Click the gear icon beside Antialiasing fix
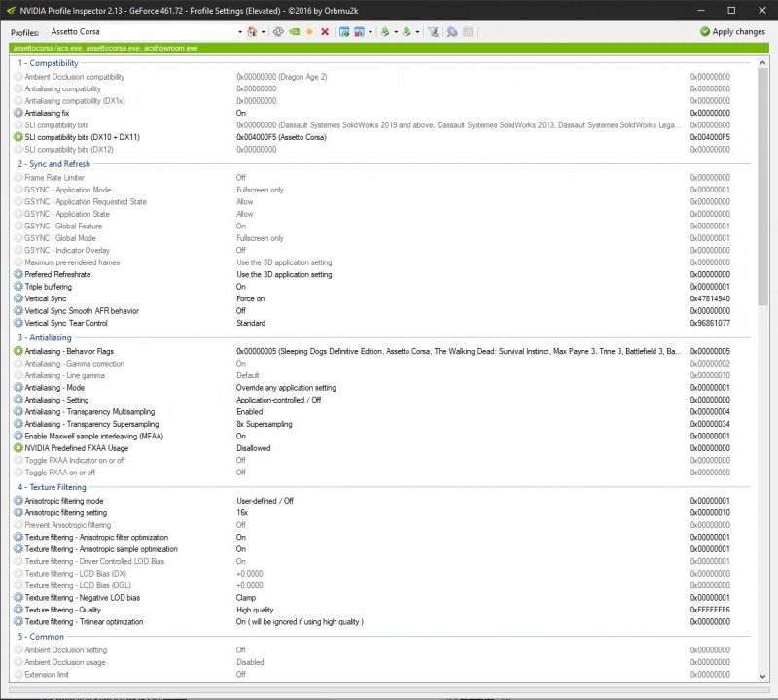The width and height of the screenshot is (778, 700). click(18, 113)
